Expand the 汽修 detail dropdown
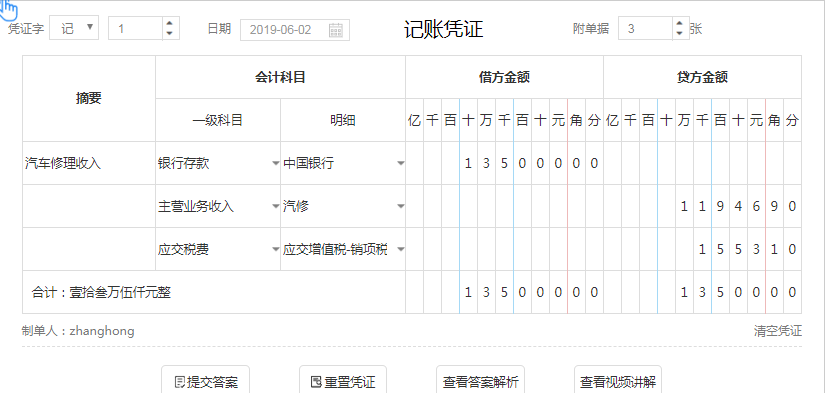 [400, 207]
